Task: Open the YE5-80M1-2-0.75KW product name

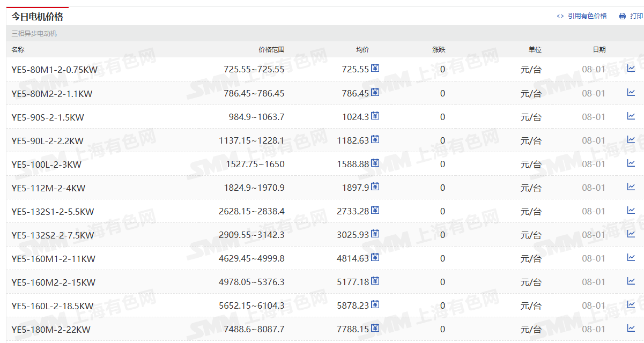Action: point(55,70)
